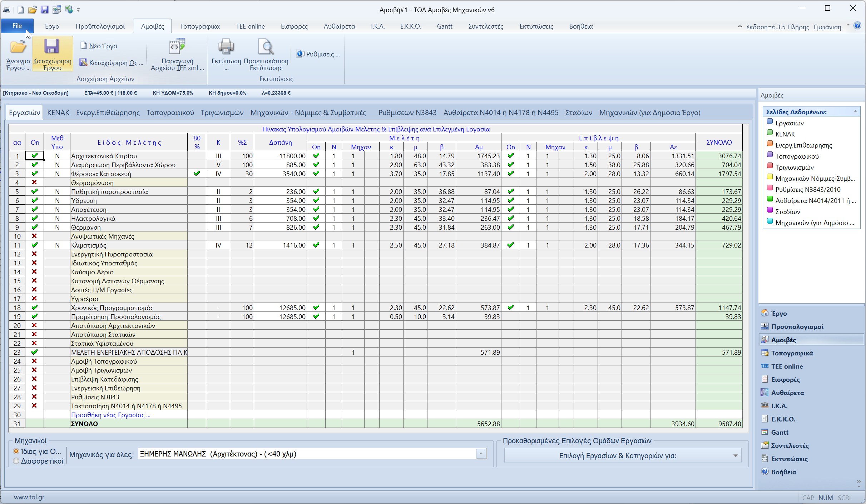Enable the Θερμομόνωση row On toggle
Screen dimensions: 866x504
point(35,183)
